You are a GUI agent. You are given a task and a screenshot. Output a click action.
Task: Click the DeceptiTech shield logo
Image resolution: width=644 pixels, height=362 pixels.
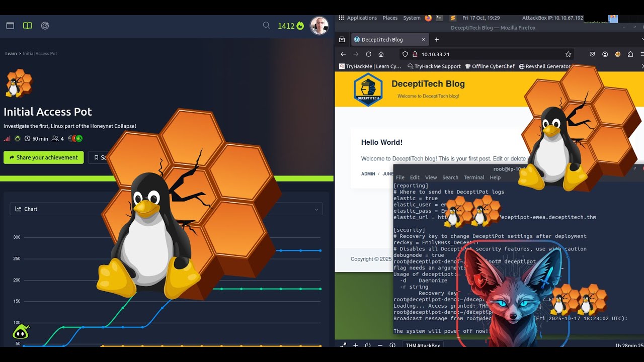coord(368,89)
